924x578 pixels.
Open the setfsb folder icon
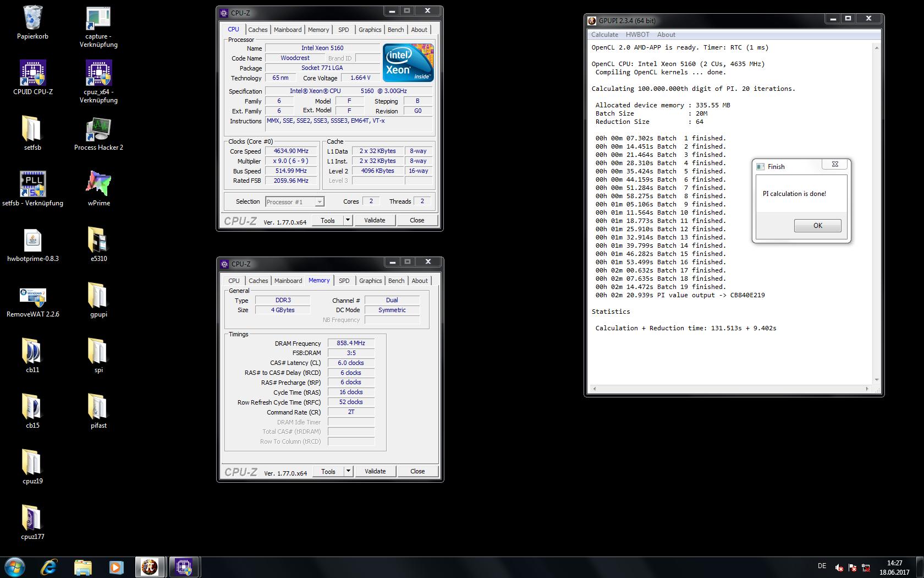tap(32, 133)
